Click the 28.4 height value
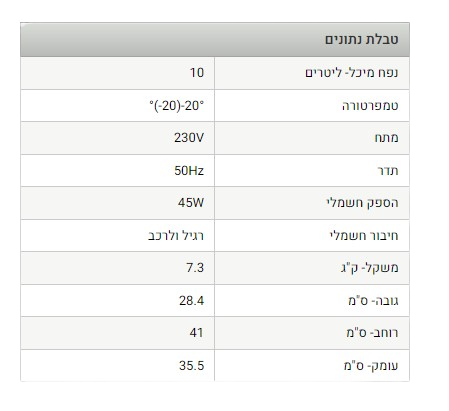Screen dimensions: 449x411 pos(191,301)
